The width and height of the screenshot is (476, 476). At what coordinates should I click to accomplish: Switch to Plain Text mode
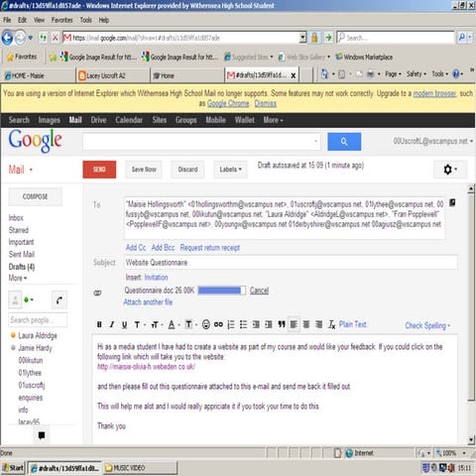pos(353,324)
